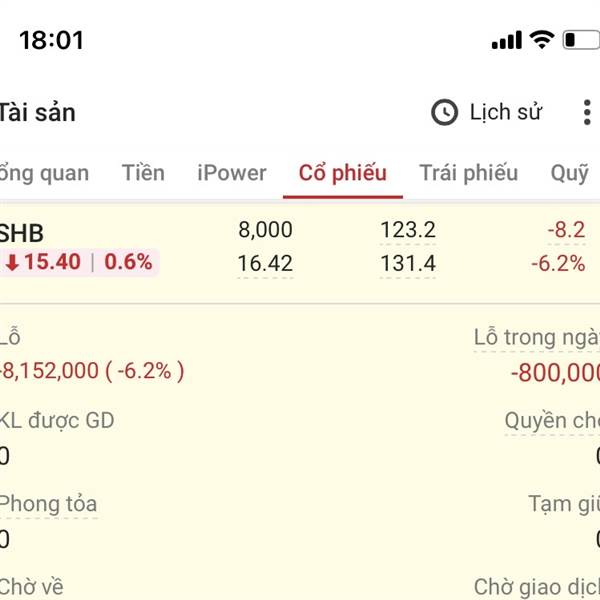Open the Tổng quan tab

(x=44, y=173)
